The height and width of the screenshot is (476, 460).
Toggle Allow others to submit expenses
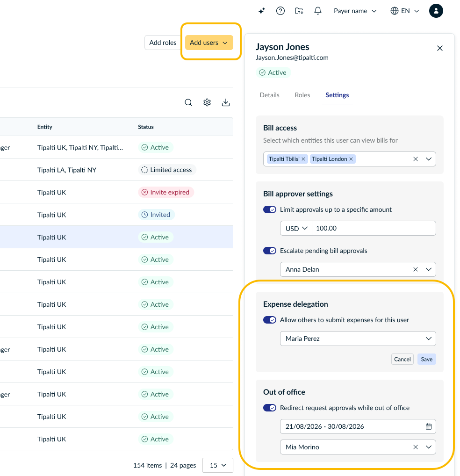(269, 320)
